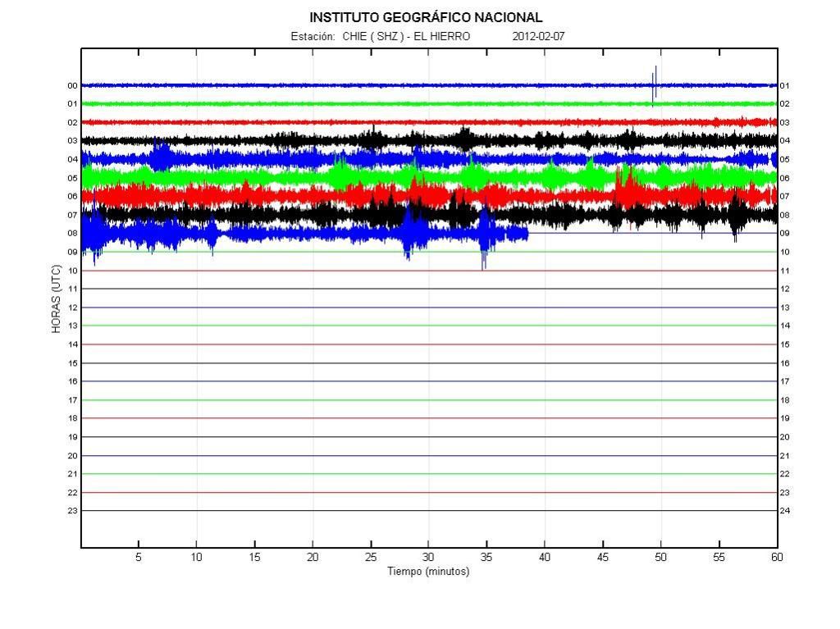Click where the blue 08 trace signal ends
The height and width of the screenshot is (629, 840).
pos(527,234)
